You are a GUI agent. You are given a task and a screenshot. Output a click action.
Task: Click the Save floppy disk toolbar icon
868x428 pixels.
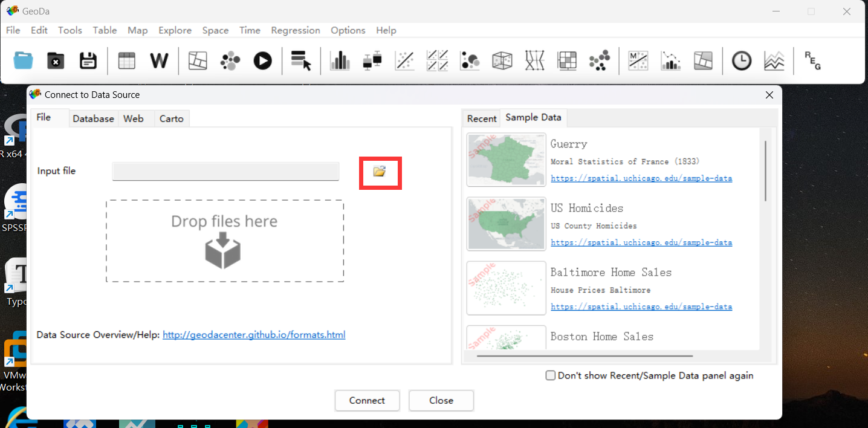coord(88,60)
